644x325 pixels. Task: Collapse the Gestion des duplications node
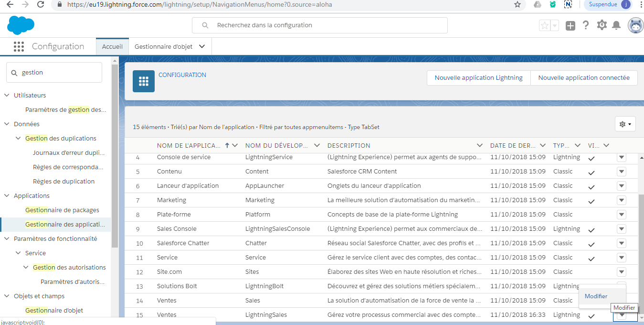click(x=18, y=139)
